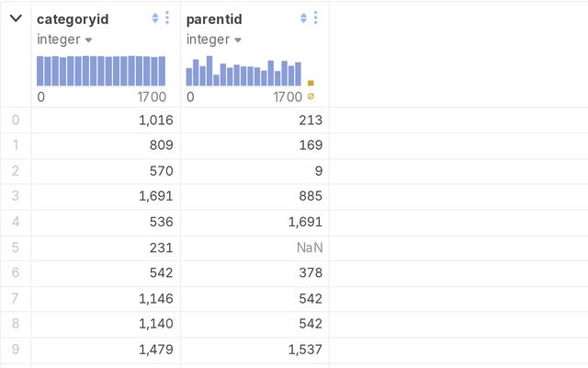Click the parentid null-values indicator icon
Image resolution: width=588 pixels, height=368 pixels.
[311, 97]
